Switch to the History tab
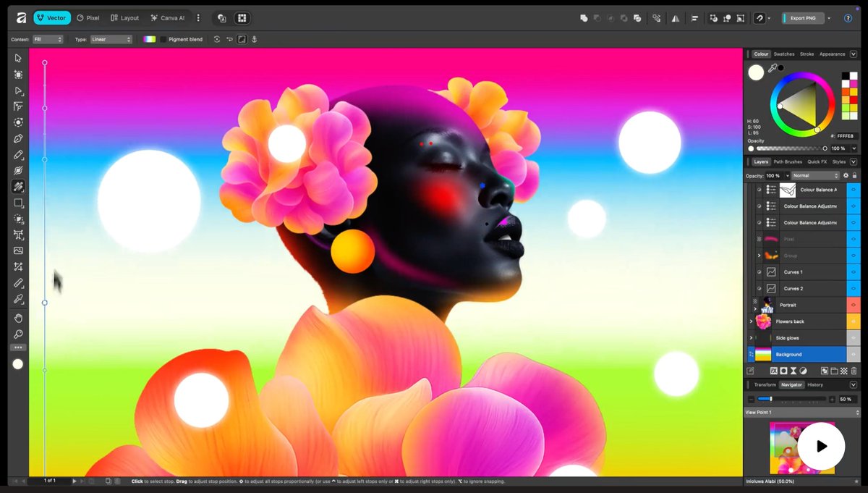Viewport: 868px width, 493px height. point(815,384)
